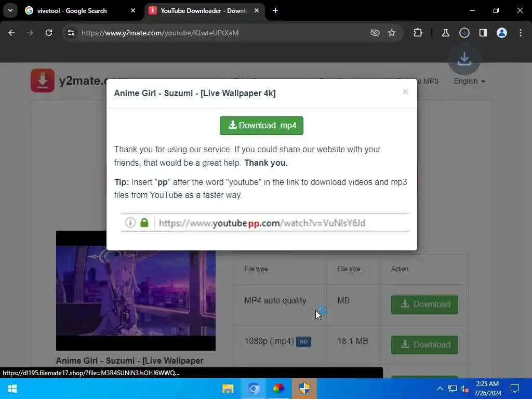Viewport: 532px width, 399px height.
Task: Click the Chrome taskbar icon
Action: (254, 389)
